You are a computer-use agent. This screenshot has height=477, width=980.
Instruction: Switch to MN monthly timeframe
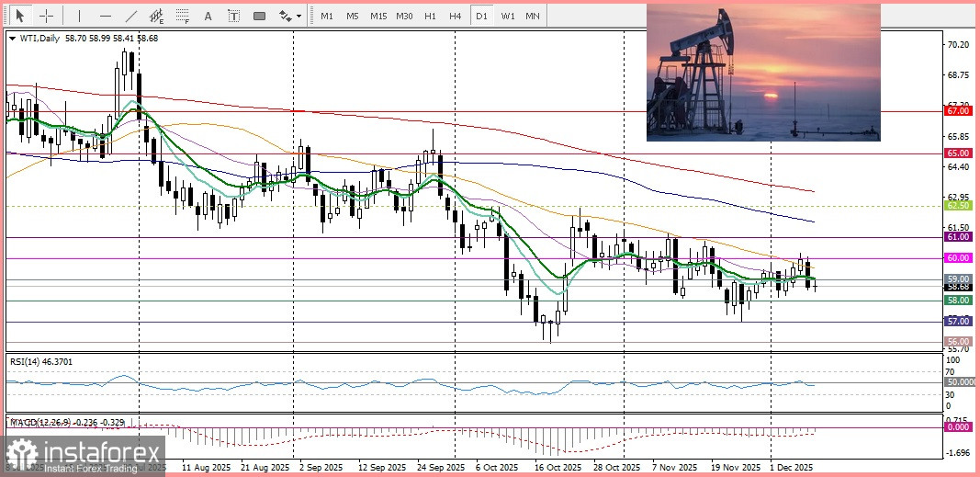(x=533, y=16)
